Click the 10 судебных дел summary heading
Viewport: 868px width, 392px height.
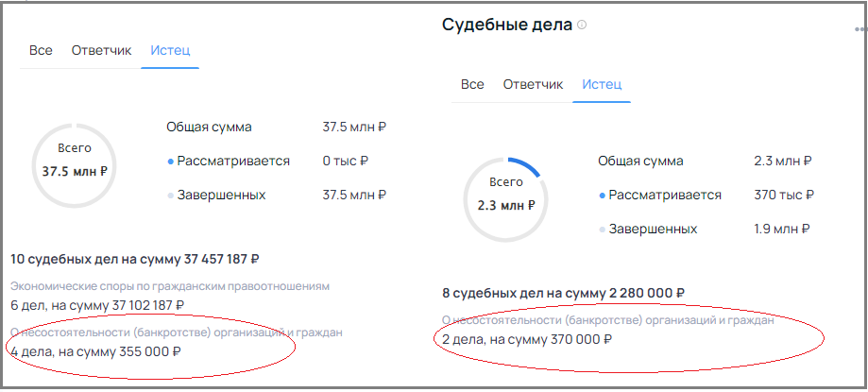134,259
